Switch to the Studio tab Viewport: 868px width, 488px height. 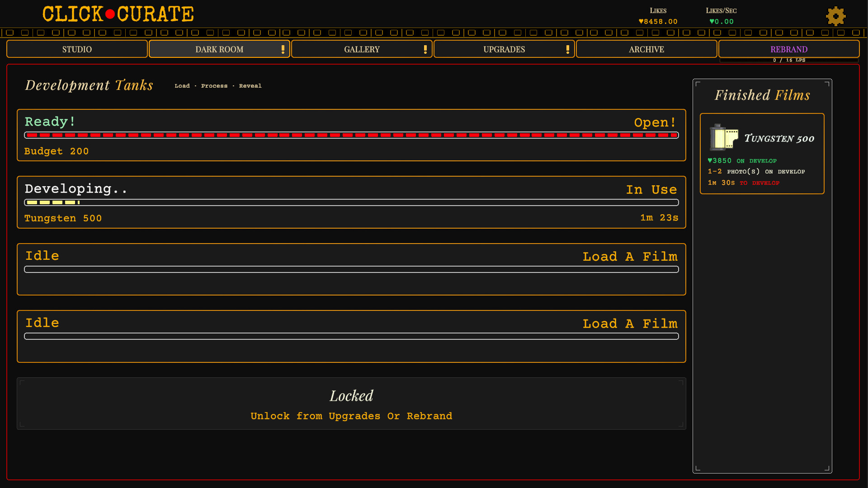click(x=77, y=49)
